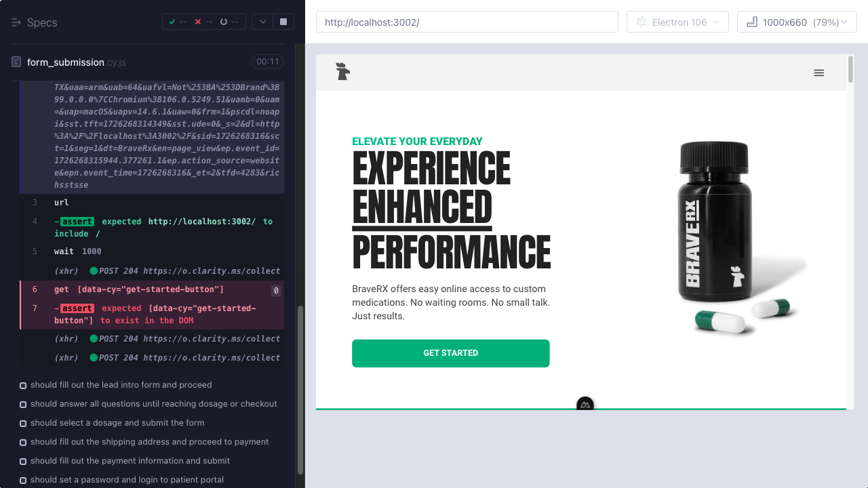868x488 pixels.
Task: Click the form_submission spec file icon
Action: click(x=16, y=62)
